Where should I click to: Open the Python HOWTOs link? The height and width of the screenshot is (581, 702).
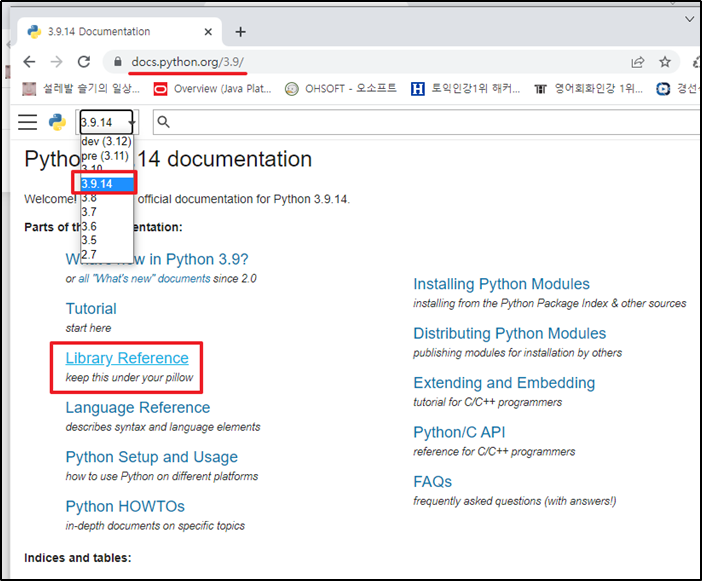pyautogui.click(x=125, y=506)
